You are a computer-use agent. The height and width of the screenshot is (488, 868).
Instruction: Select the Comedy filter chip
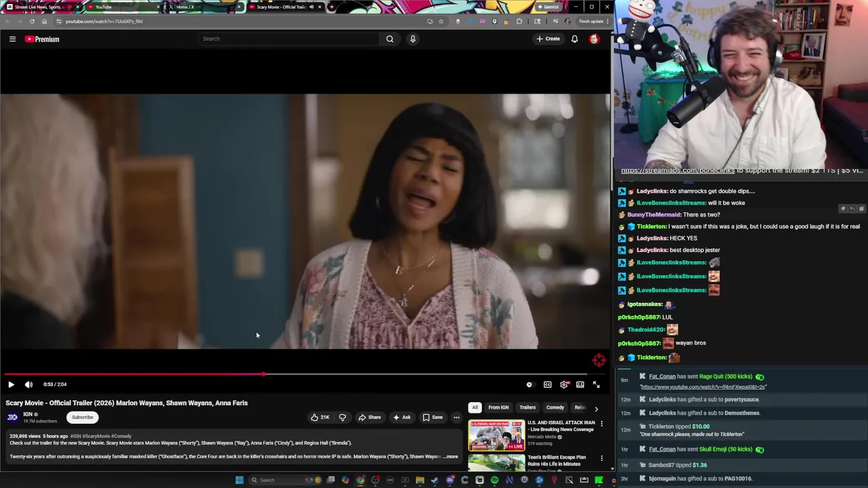click(x=555, y=407)
